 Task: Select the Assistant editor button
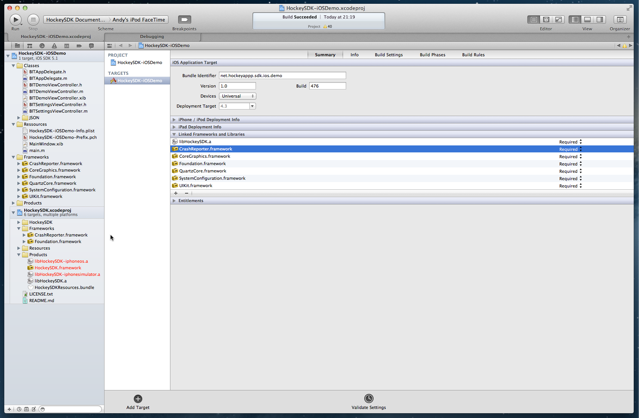pyautogui.click(x=546, y=20)
